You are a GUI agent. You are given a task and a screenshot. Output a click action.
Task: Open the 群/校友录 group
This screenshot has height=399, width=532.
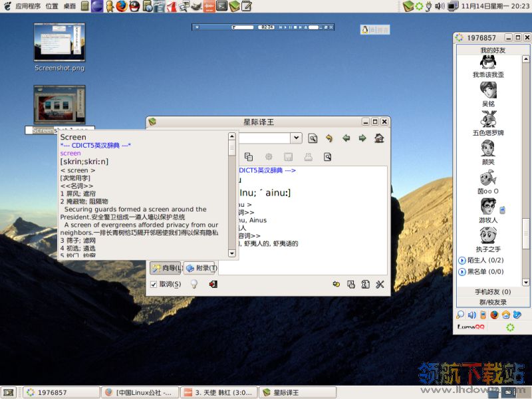coord(493,302)
